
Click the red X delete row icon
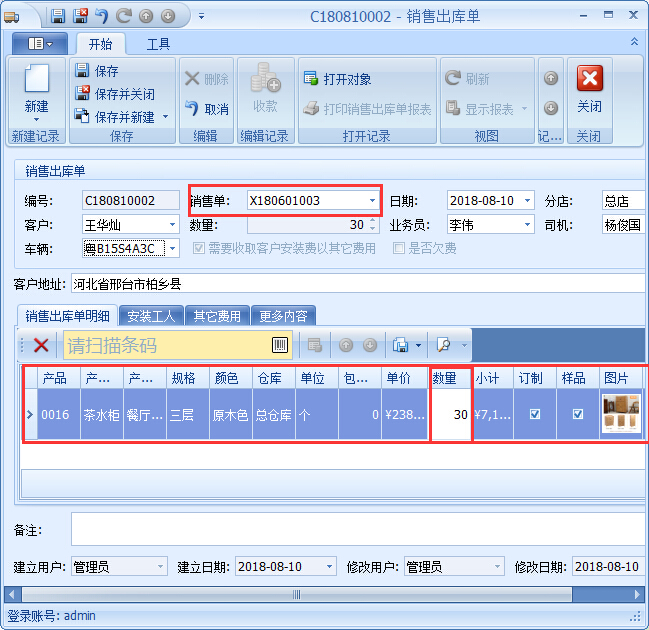pyautogui.click(x=41, y=345)
